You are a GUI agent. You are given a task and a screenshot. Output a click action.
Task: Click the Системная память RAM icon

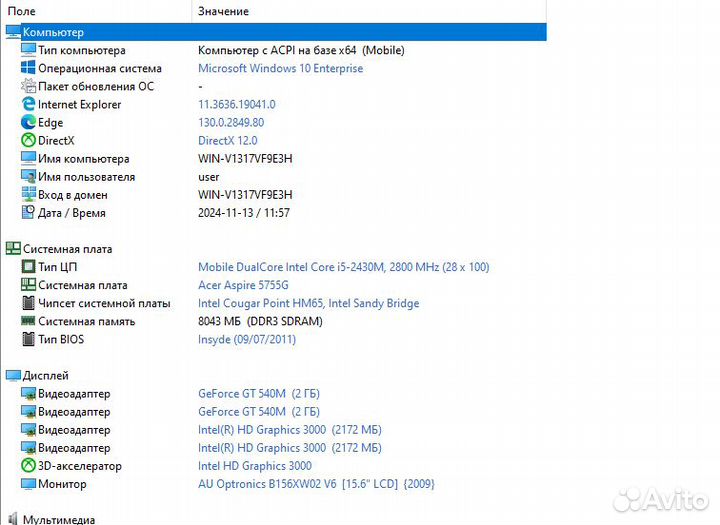tap(28, 321)
